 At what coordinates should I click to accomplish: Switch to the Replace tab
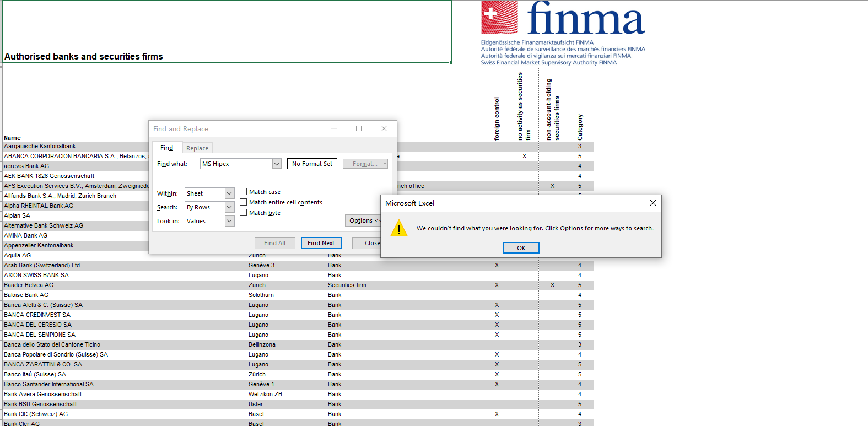click(197, 148)
